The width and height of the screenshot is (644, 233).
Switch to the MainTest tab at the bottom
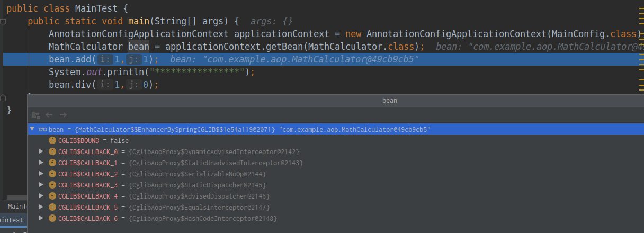(x=12, y=220)
